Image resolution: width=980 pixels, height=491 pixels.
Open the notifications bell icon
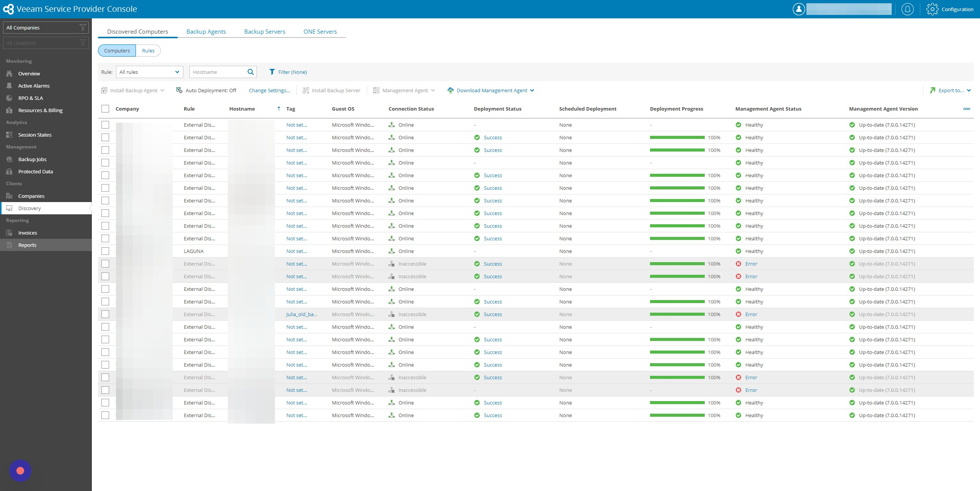click(x=907, y=9)
